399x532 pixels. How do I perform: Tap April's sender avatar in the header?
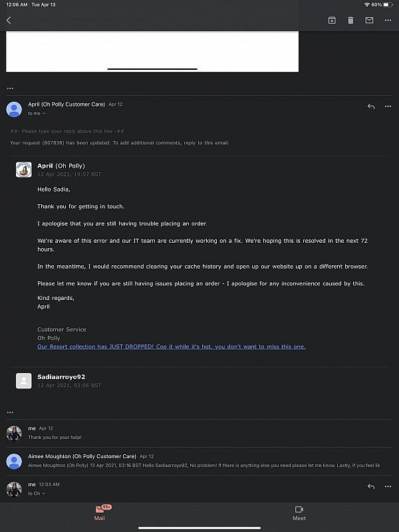tap(14, 109)
